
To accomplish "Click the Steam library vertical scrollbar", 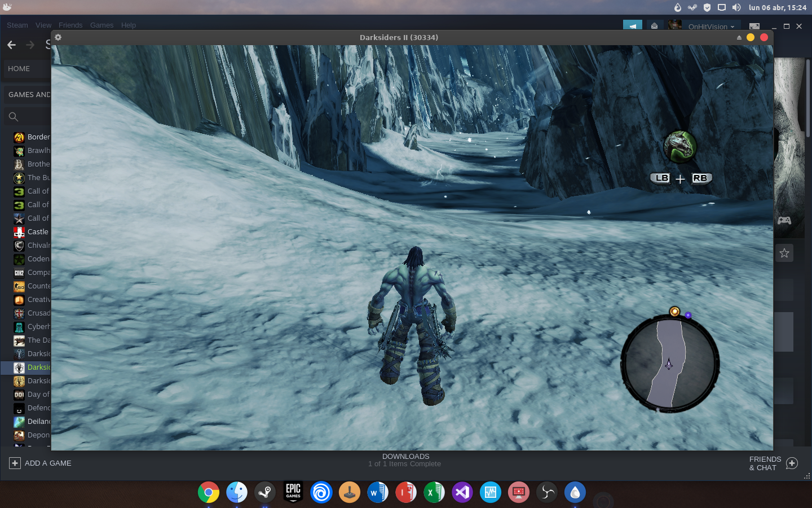I will [808, 97].
